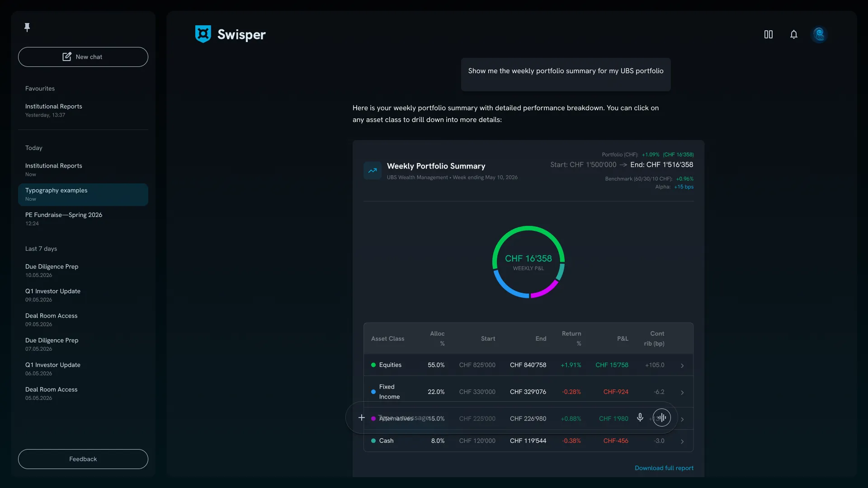
Task: Click the Fixed Income P&L value CHF-924
Action: 616,392
